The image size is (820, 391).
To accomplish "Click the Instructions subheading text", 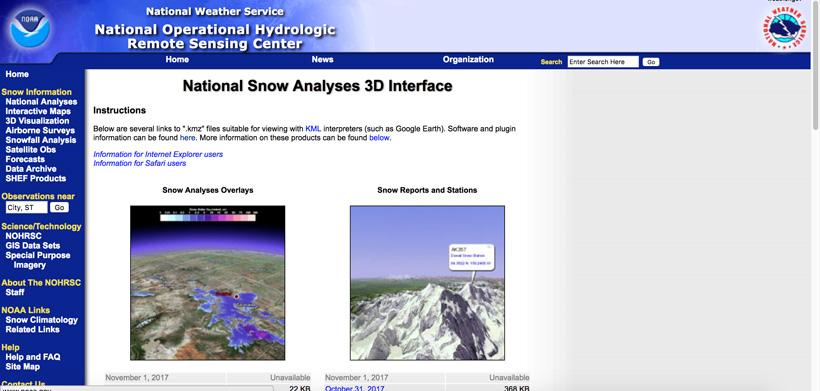I will click(119, 110).
